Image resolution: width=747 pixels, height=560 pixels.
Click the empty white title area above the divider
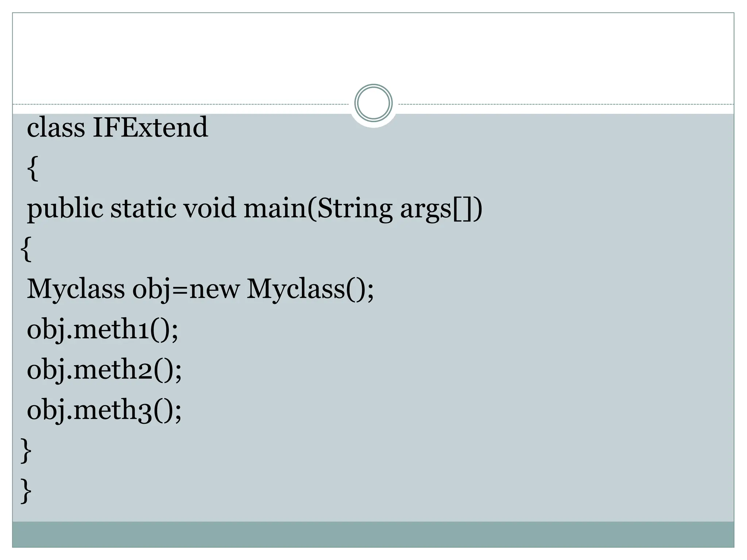point(373,51)
